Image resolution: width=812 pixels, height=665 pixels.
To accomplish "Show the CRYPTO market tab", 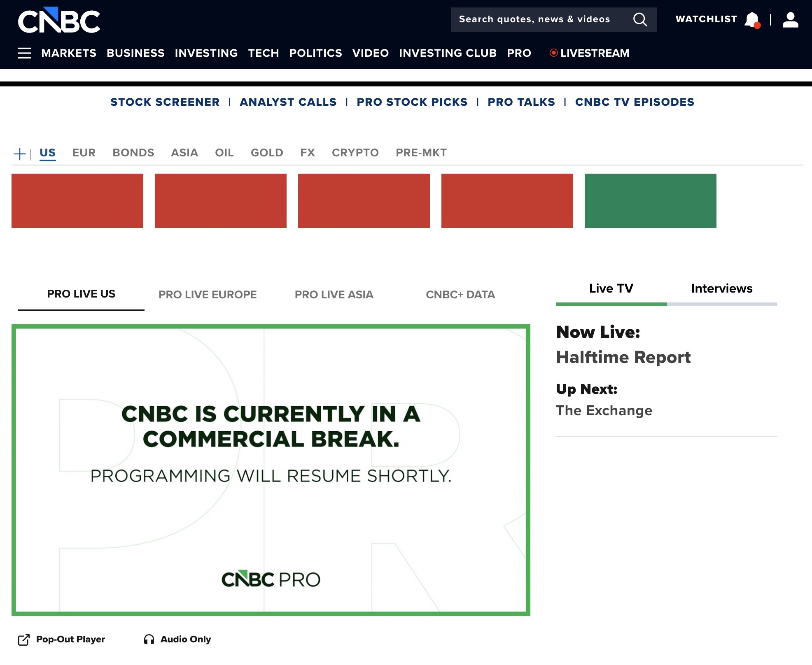I will (x=355, y=153).
